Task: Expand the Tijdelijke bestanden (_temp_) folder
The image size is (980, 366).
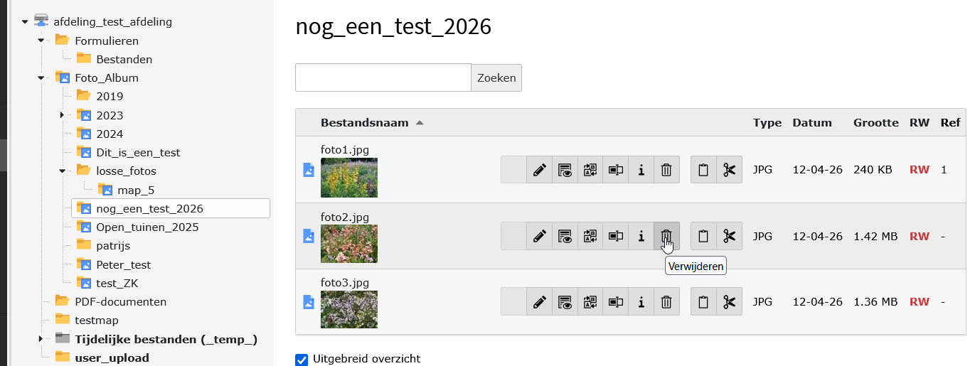Action: pos(41,339)
